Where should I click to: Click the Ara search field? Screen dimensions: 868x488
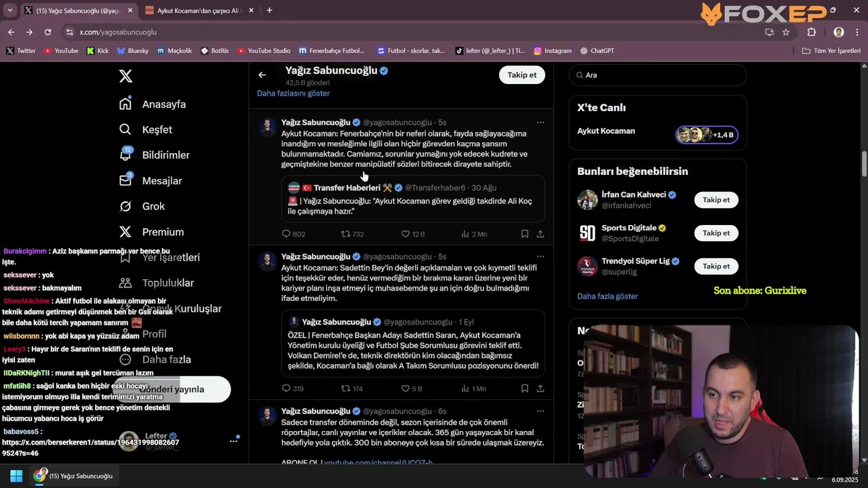(658, 75)
